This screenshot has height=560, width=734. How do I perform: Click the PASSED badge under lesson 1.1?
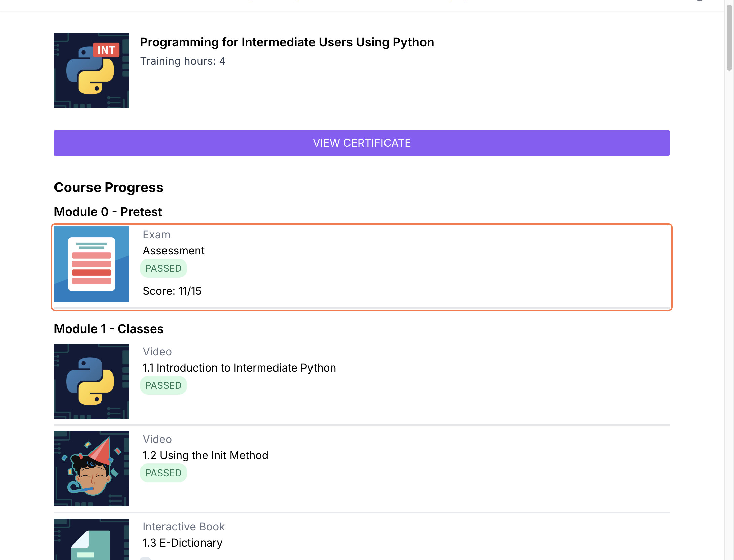pyautogui.click(x=163, y=385)
